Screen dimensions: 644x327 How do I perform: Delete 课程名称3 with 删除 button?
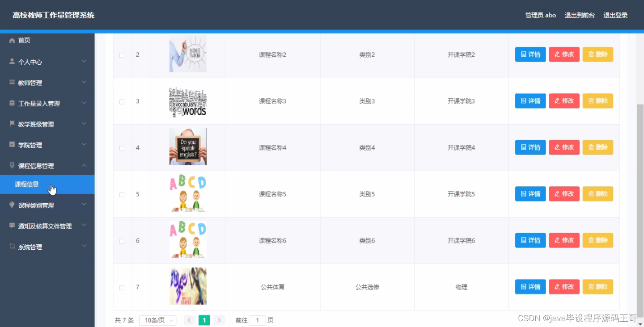click(597, 101)
